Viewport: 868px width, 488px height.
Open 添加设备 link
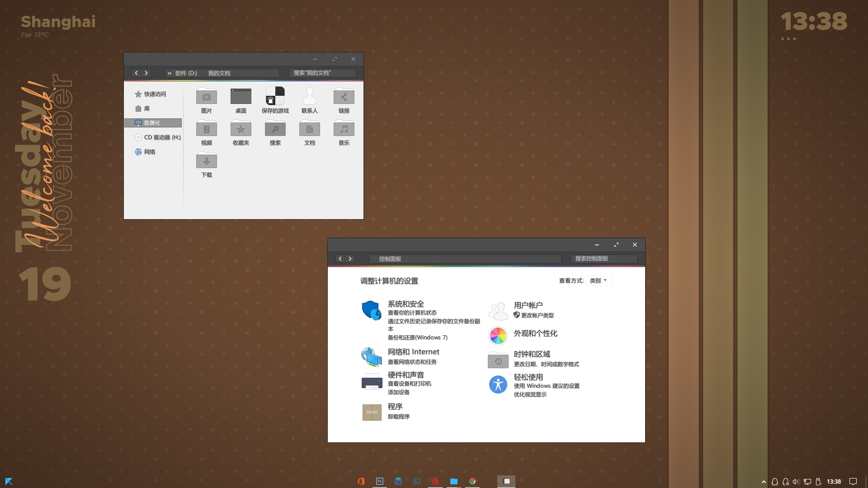[398, 392]
